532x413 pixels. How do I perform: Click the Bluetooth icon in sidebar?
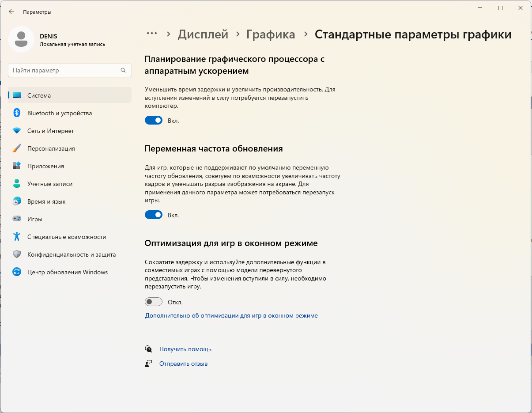(17, 113)
